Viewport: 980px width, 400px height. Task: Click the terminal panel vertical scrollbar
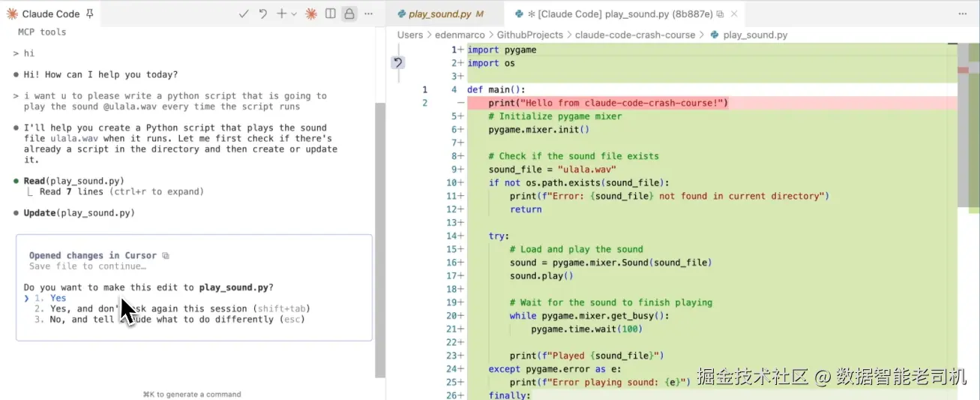tap(380, 240)
